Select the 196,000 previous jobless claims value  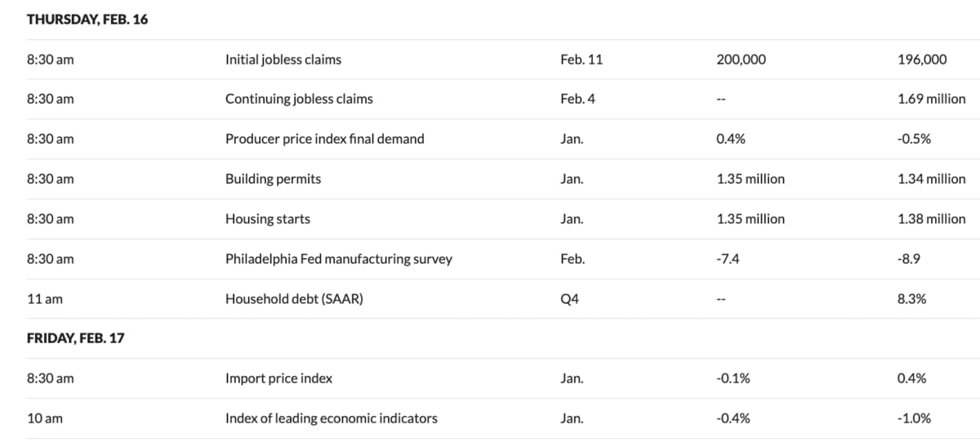[921, 60]
